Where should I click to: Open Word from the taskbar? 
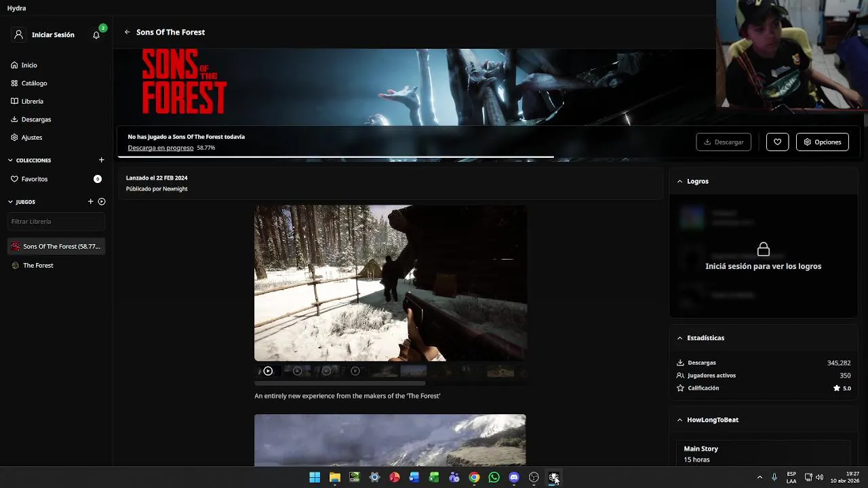point(414,477)
